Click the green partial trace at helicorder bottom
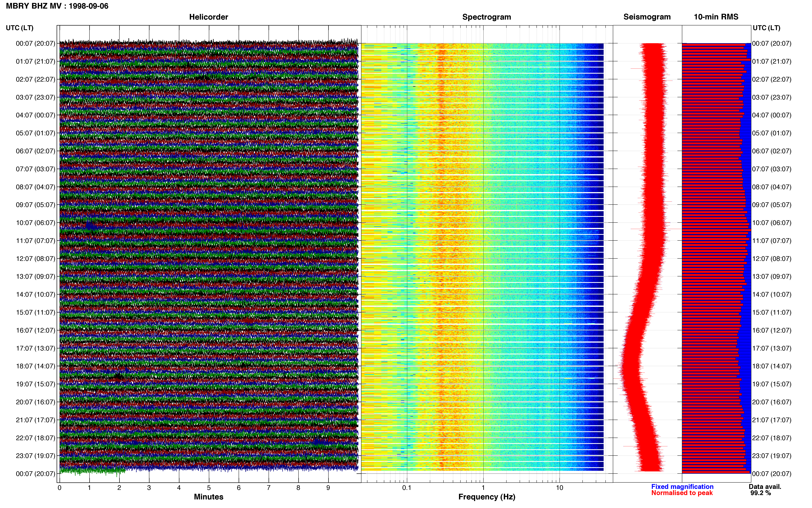Viewport: 812px width, 508px height. tap(92, 471)
